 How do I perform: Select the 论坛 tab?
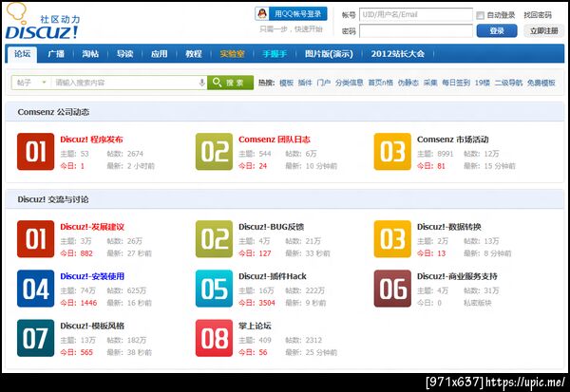click(x=22, y=54)
